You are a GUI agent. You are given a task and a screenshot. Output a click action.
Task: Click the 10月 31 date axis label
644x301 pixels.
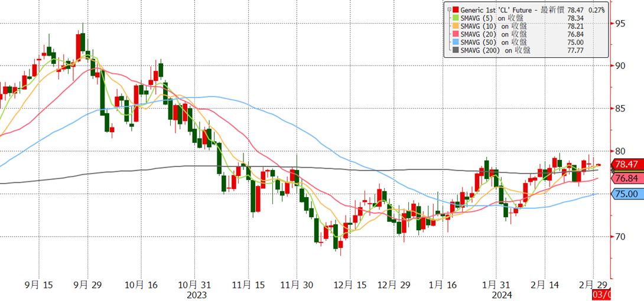click(194, 285)
